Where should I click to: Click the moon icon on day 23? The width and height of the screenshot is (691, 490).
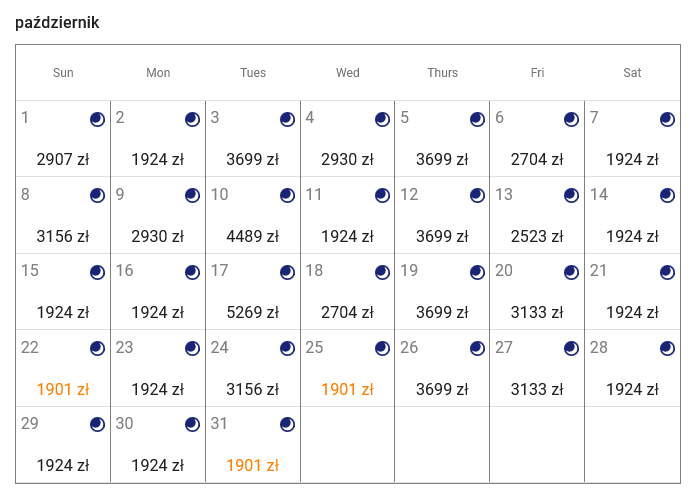click(x=192, y=349)
